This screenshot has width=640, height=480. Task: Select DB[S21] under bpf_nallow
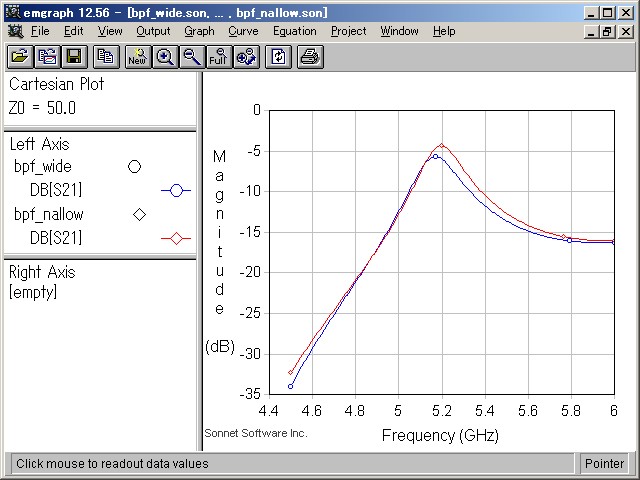[56, 238]
